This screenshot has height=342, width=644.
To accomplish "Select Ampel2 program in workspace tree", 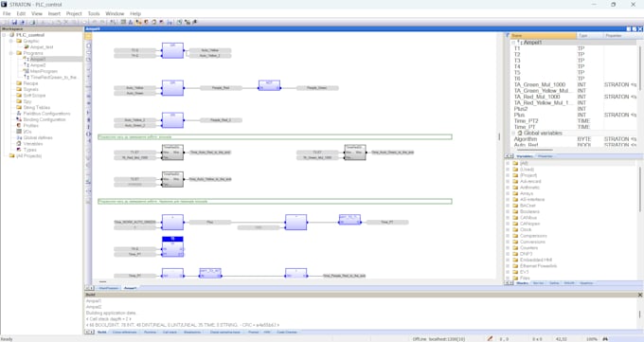I will pos(37,65).
